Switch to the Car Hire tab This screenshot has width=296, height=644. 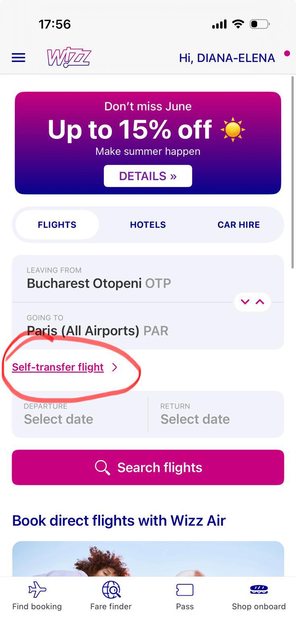238,225
